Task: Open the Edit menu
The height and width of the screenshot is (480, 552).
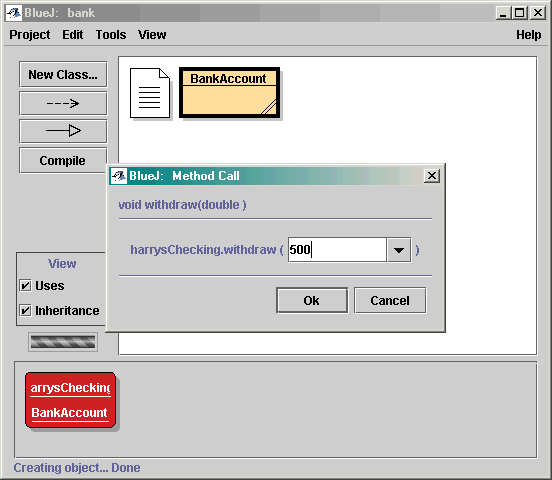Action: coord(73,35)
